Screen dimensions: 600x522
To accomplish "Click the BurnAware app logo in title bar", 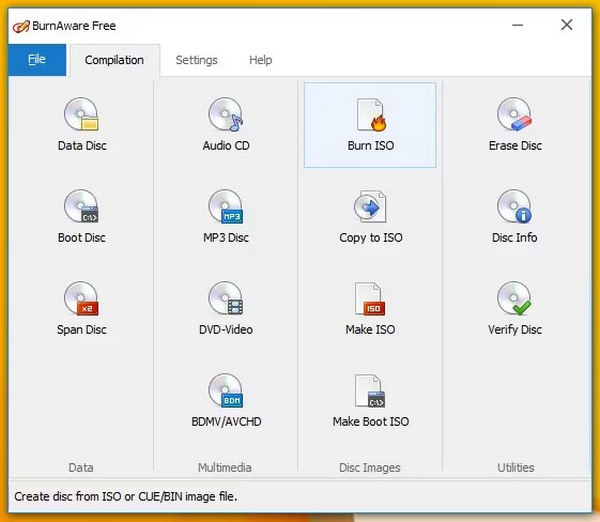I will tap(21, 26).
